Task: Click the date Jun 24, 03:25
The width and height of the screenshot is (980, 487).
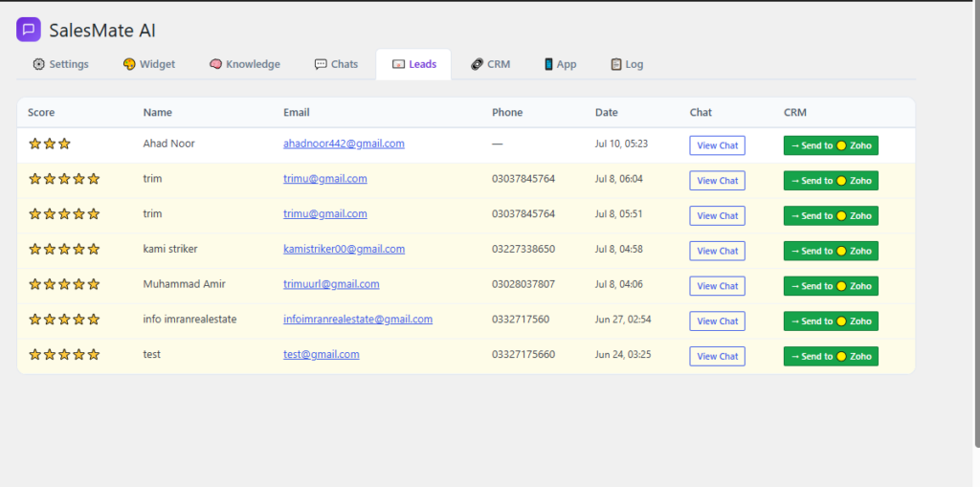Action: [x=623, y=354]
